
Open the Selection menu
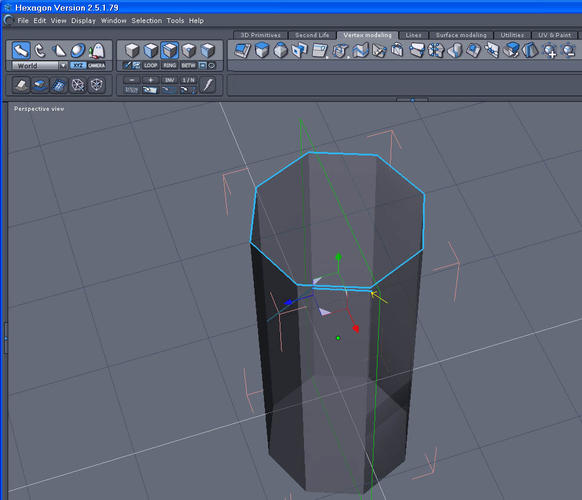click(x=147, y=21)
